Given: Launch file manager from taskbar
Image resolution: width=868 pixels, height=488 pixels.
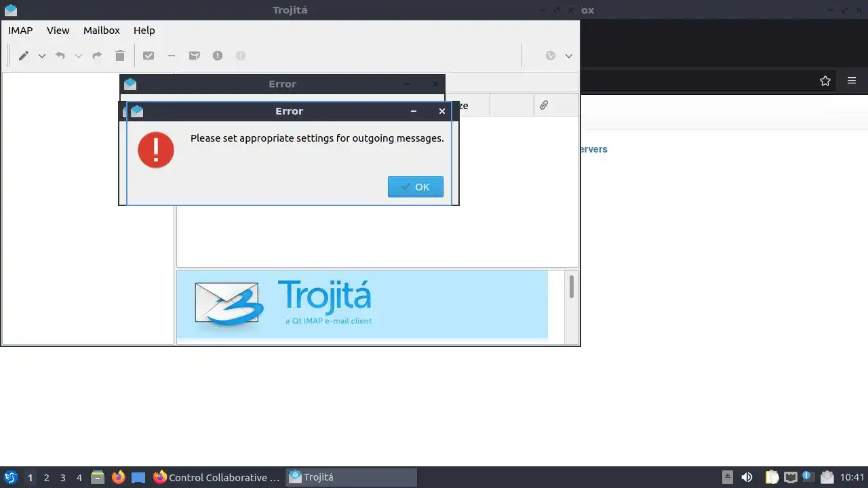Looking at the screenshot, I should [98, 477].
